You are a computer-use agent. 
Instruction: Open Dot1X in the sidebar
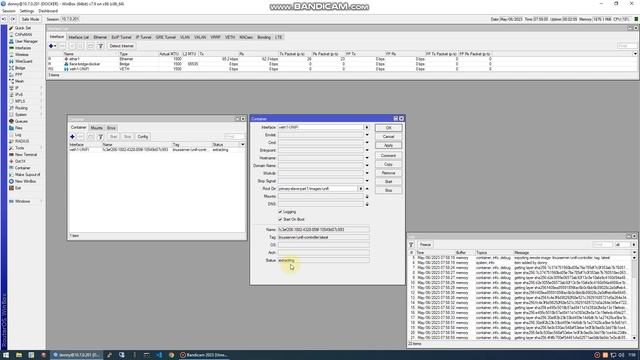20,161
